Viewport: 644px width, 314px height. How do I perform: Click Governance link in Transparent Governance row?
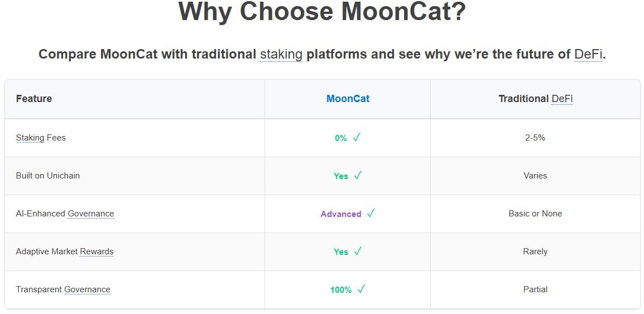[x=87, y=289]
